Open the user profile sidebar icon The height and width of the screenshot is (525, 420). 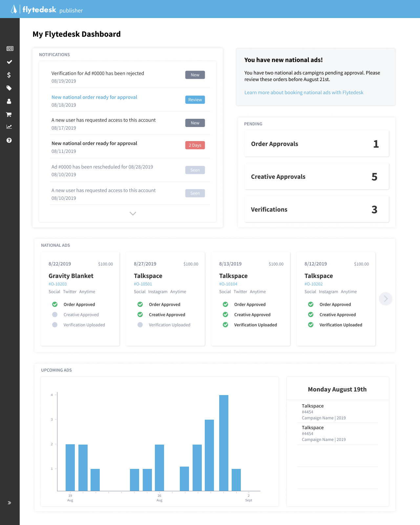point(9,101)
